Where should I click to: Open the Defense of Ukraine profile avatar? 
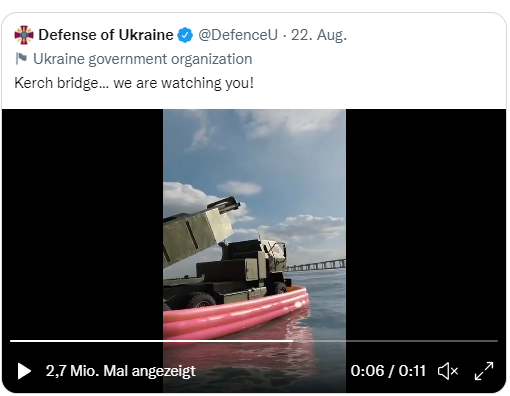tap(24, 35)
